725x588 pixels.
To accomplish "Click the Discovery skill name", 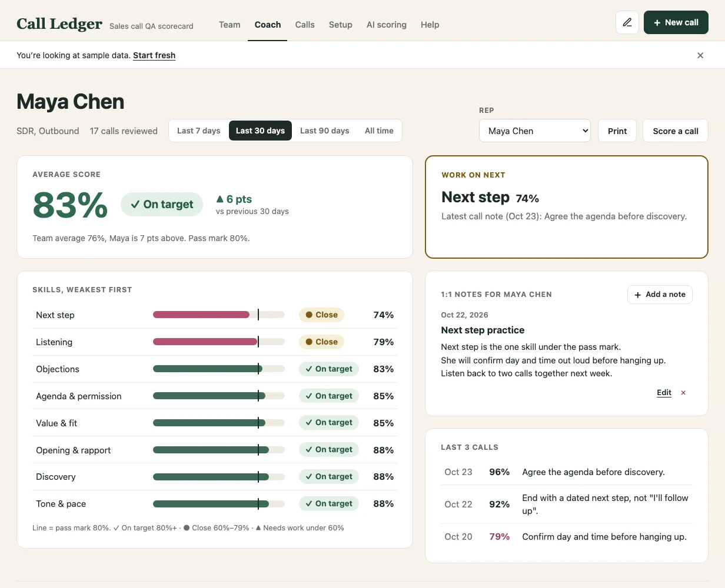I will [56, 476].
